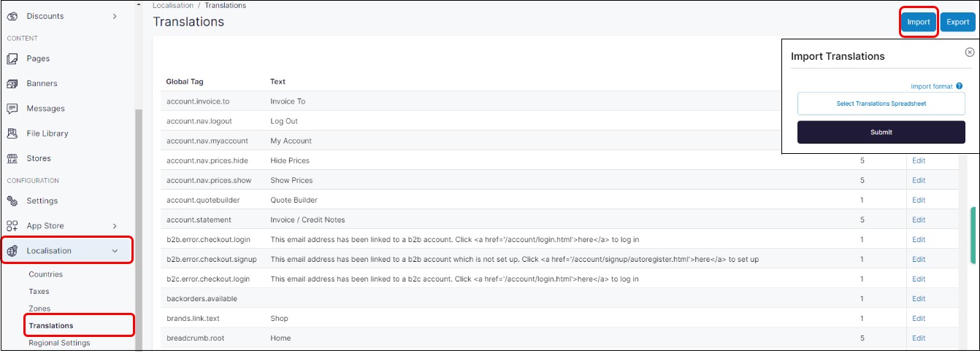980x353 pixels.
Task: Click the Settings gear icon
Action: 12,201
